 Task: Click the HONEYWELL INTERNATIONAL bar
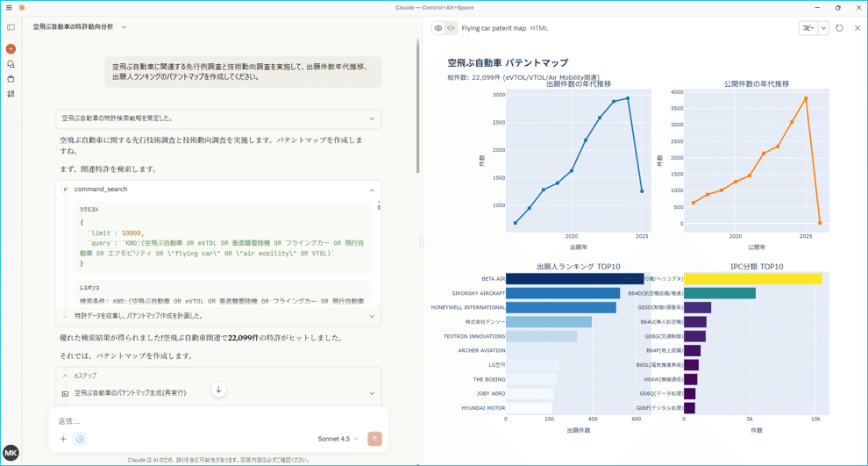pyautogui.click(x=561, y=307)
